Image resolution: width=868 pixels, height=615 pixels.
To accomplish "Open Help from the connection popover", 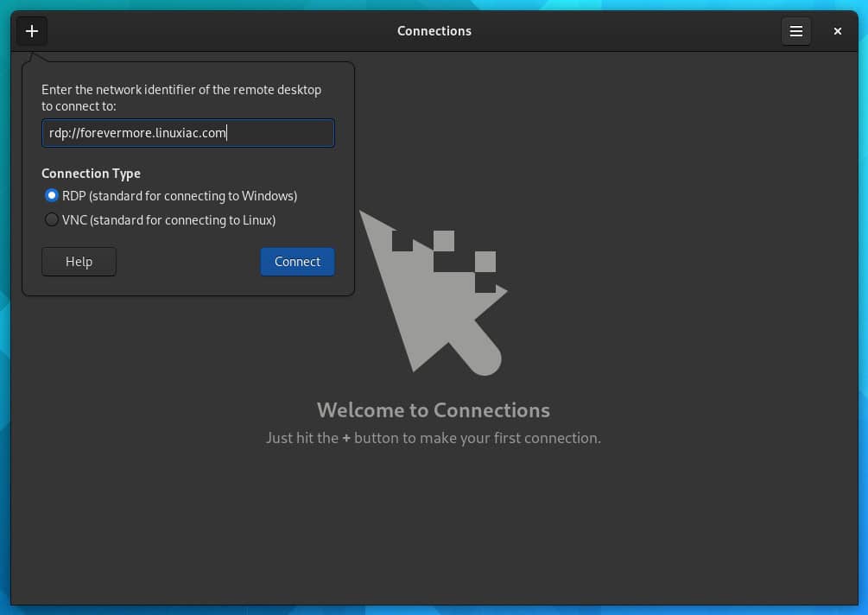I will [x=79, y=261].
